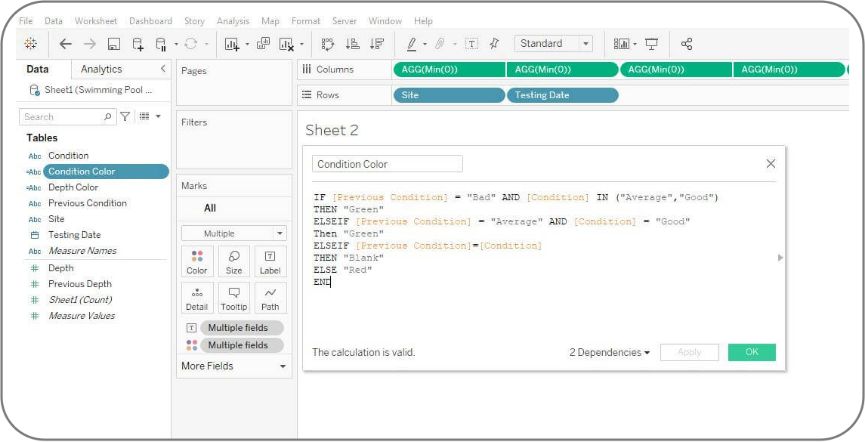Switch to the Data tab

pyautogui.click(x=38, y=69)
